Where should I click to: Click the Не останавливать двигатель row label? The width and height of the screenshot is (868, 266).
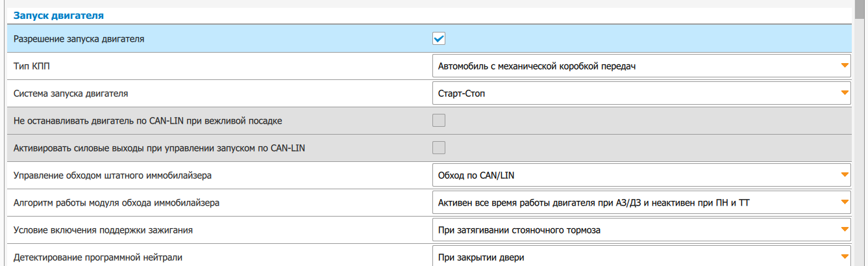coord(147,120)
